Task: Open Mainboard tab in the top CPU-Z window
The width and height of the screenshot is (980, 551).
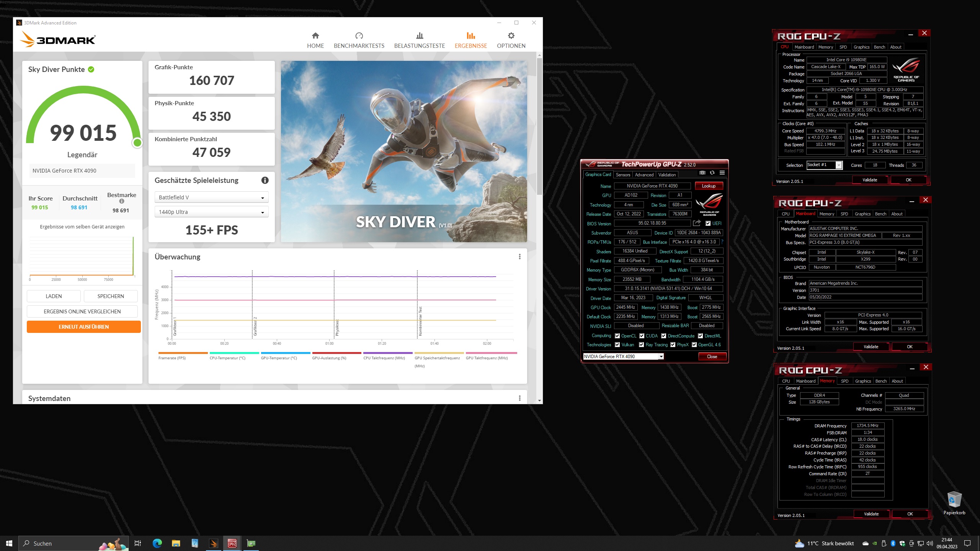Action: click(804, 47)
